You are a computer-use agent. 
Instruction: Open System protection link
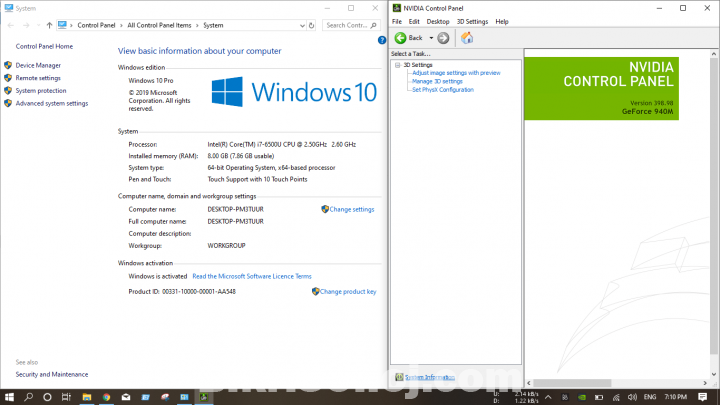[41, 91]
